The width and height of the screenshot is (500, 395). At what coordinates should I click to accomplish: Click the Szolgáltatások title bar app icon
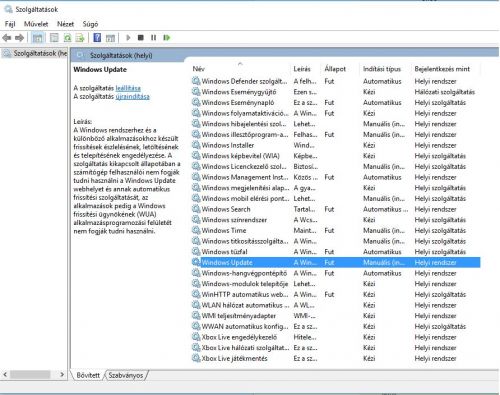tap(8, 9)
